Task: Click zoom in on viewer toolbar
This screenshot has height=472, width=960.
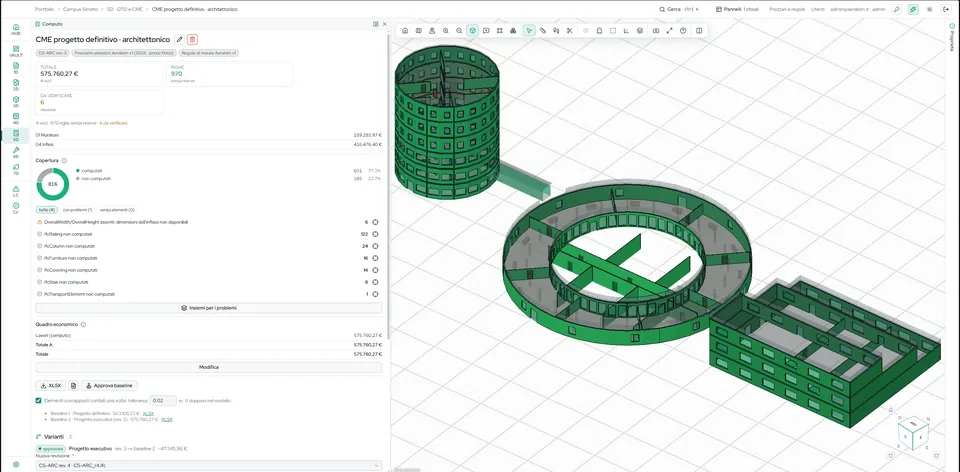Action: click(445, 31)
